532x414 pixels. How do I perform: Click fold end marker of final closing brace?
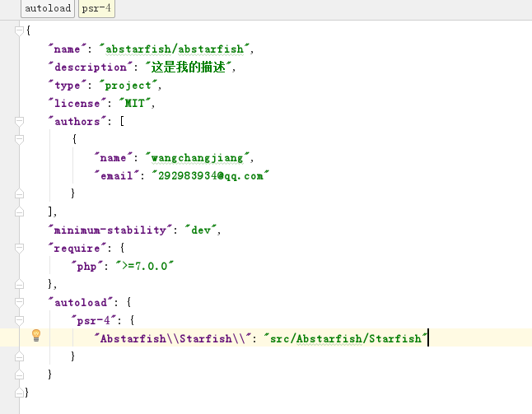point(19,393)
